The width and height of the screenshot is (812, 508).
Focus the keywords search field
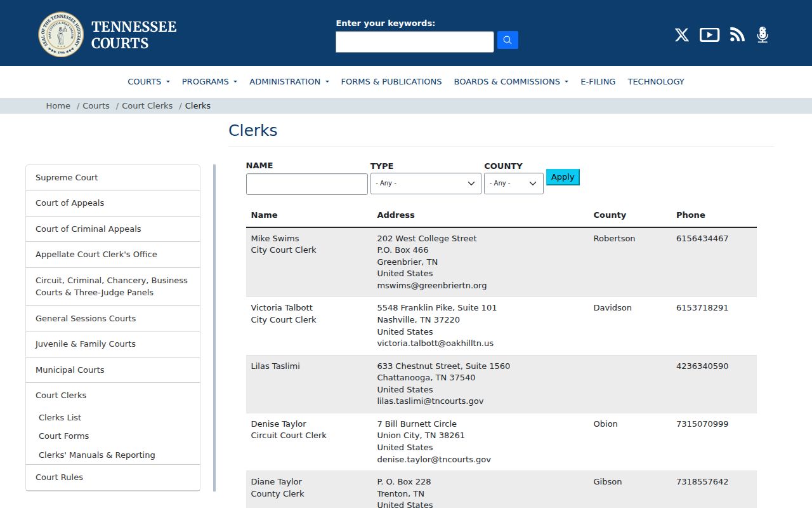click(x=415, y=42)
